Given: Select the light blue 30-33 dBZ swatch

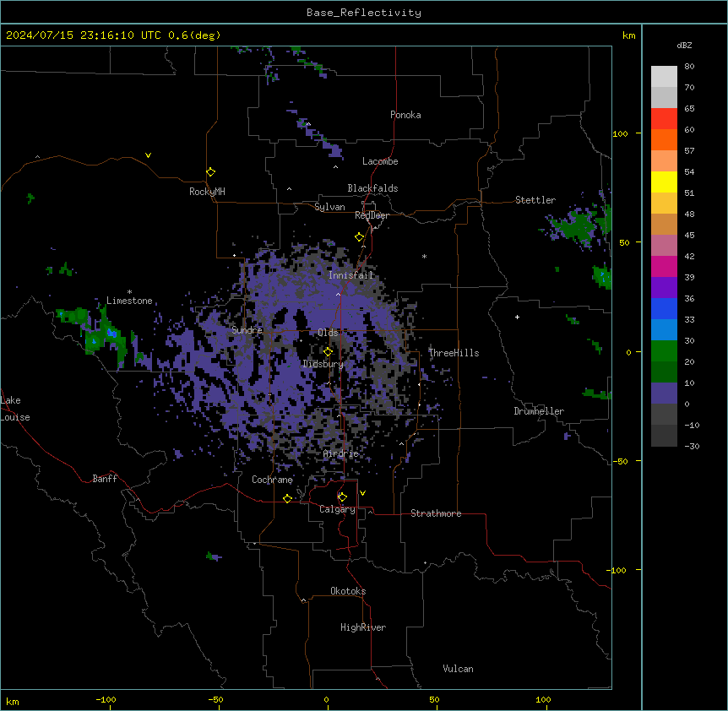Looking at the screenshot, I should [664, 330].
